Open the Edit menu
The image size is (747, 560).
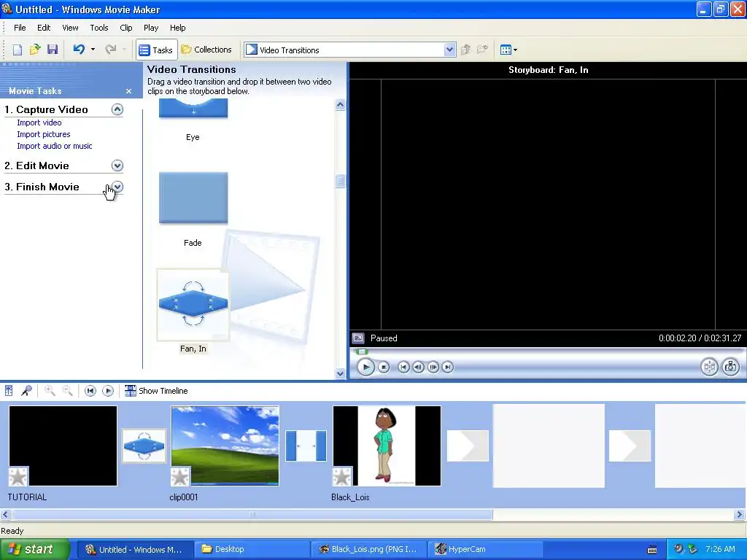[44, 28]
